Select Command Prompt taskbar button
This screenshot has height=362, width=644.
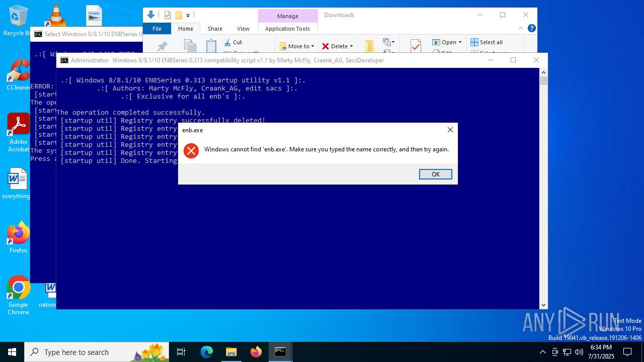click(x=280, y=352)
